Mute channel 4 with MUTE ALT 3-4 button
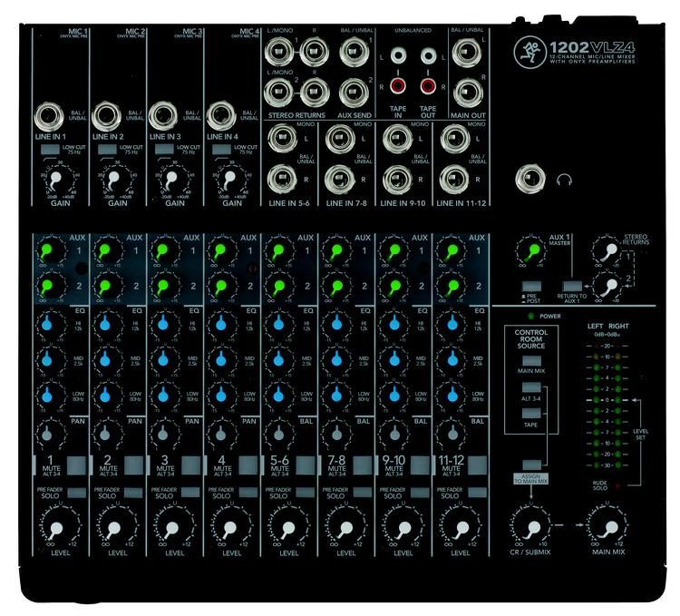The image size is (680, 616). pyautogui.click(x=248, y=465)
